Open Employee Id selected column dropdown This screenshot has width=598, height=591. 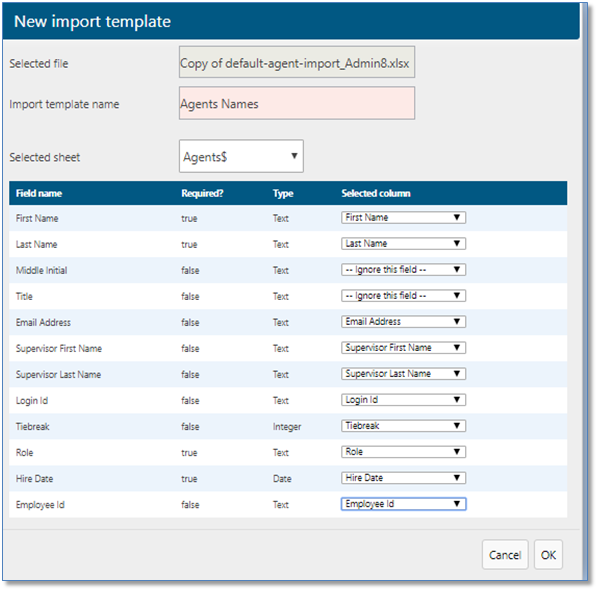[403, 504]
